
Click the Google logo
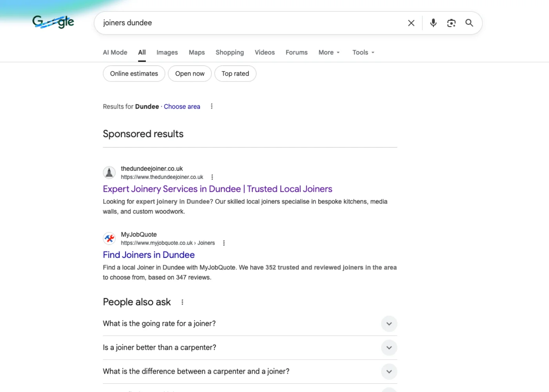[53, 22]
